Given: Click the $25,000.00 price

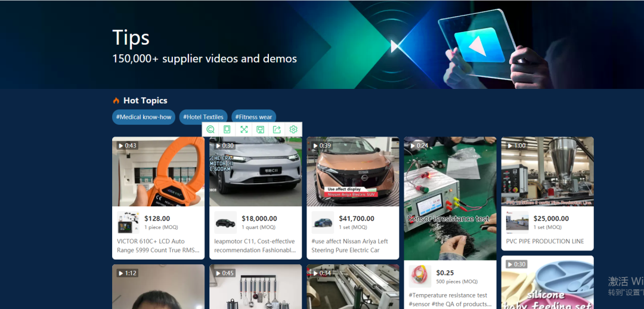Looking at the screenshot, I should pos(551,218).
